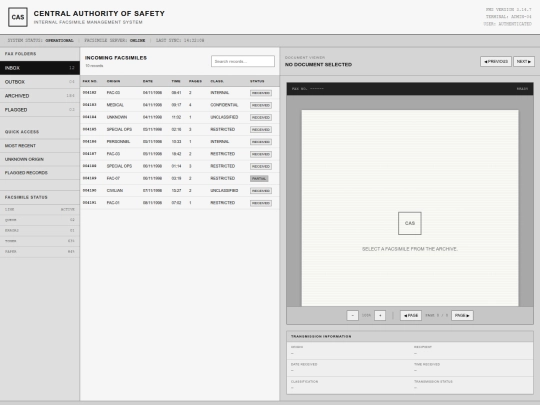The image size is (540, 405).
Task: Open the Inbox fax folder
Action: tap(40, 68)
